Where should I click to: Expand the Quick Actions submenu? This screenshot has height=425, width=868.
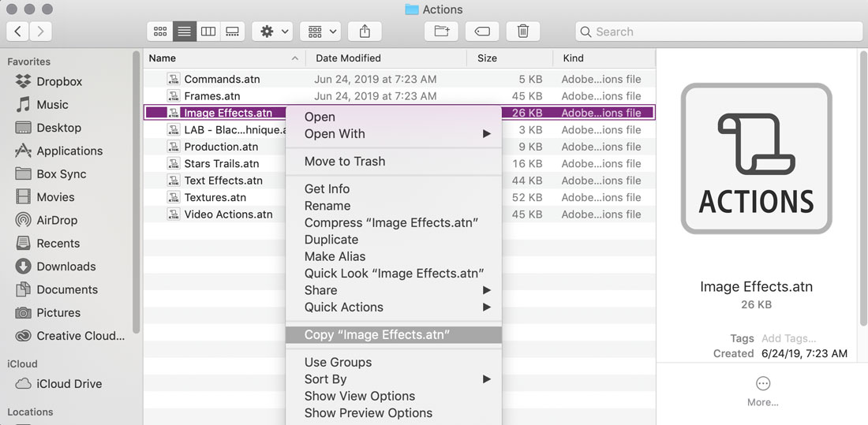[x=394, y=308]
